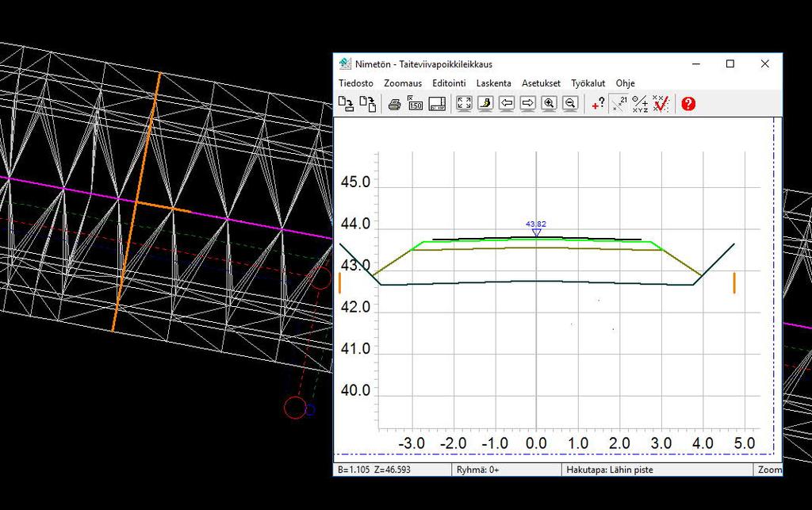Click the application icon in title bar
The width and height of the screenshot is (812, 510).
click(345, 63)
